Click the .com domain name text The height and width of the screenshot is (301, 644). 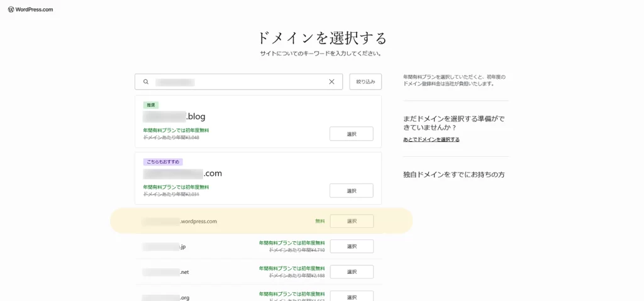pyautogui.click(x=182, y=173)
